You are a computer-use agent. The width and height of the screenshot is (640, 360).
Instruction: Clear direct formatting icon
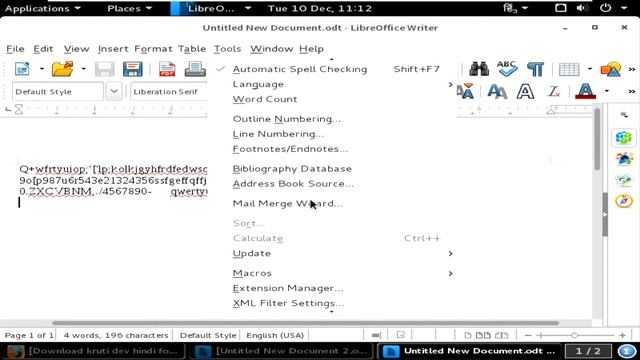tap(553, 91)
